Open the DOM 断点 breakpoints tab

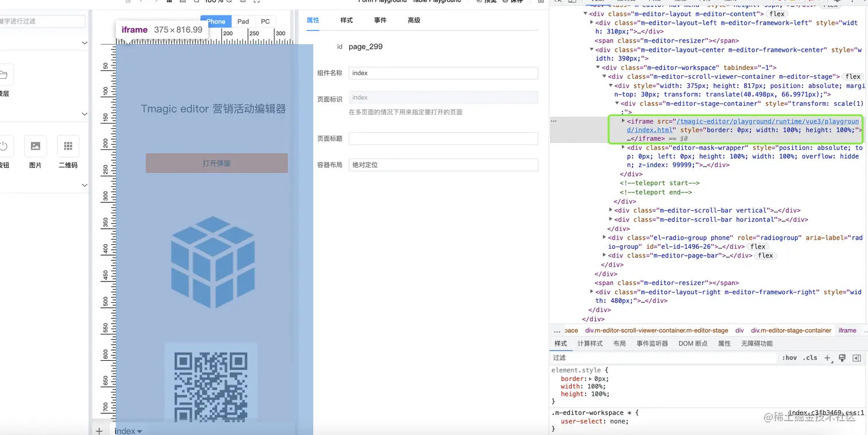pyautogui.click(x=693, y=344)
